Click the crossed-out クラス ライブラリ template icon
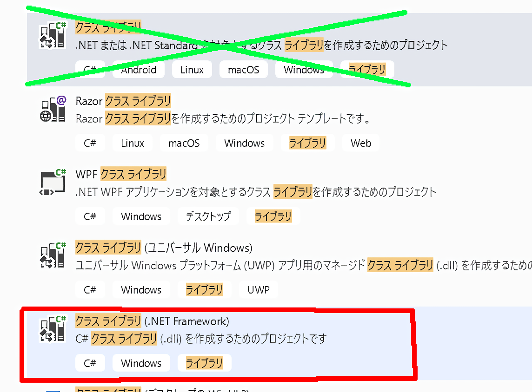The height and width of the screenshot is (392, 532). coord(53,36)
